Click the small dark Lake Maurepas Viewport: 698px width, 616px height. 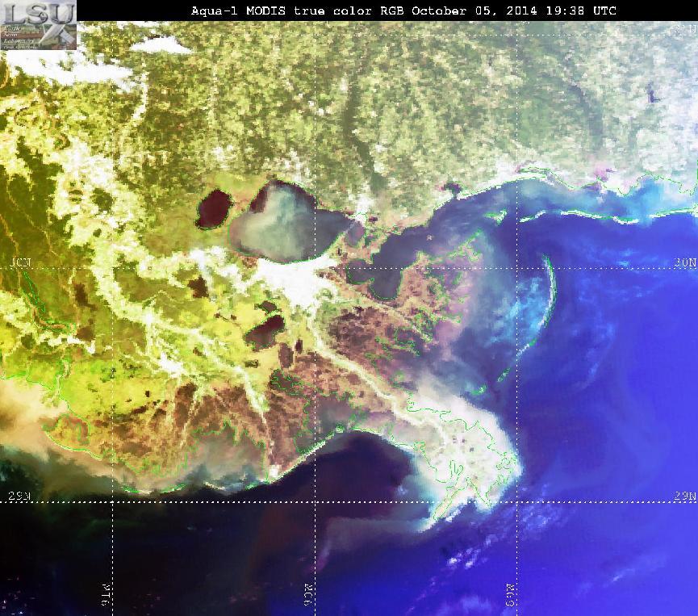215,208
